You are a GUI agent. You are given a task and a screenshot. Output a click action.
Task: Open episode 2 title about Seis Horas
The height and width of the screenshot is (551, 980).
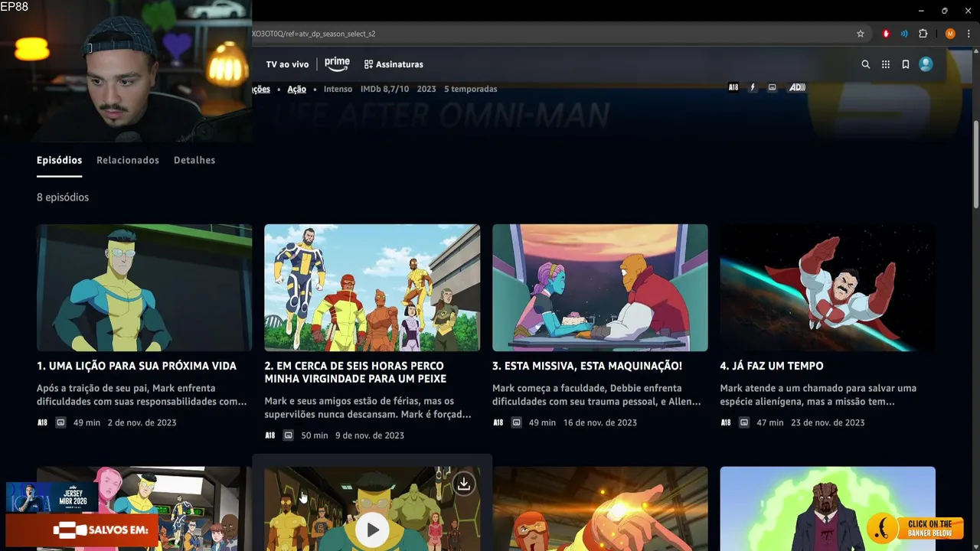click(355, 372)
